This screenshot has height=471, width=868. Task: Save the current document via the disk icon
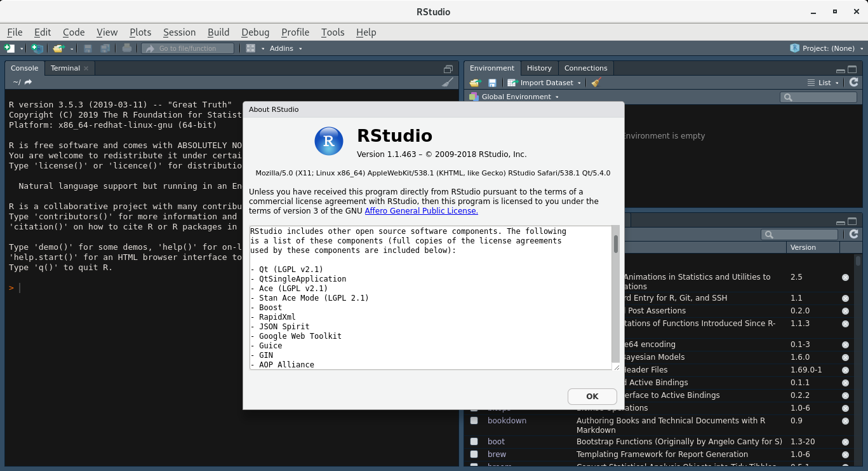[x=88, y=48]
